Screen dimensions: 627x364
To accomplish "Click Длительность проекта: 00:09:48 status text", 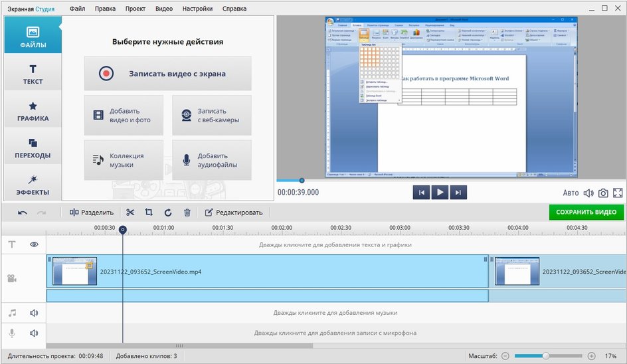I will pos(55,355).
